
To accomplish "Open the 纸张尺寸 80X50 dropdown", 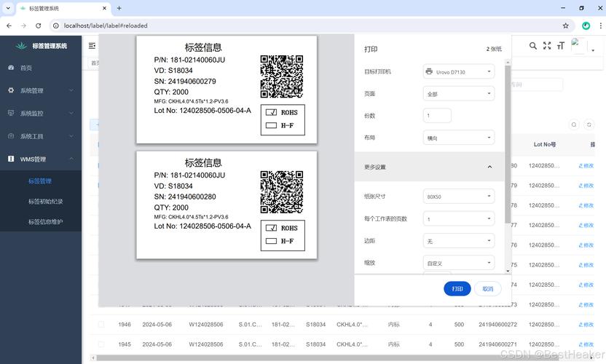I will tap(459, 197).
